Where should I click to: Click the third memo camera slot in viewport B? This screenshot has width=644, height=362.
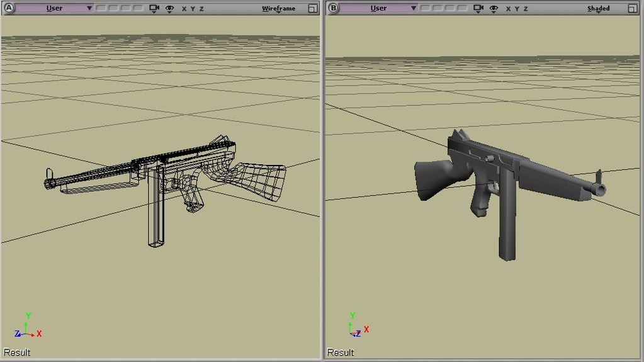(449, 8)
